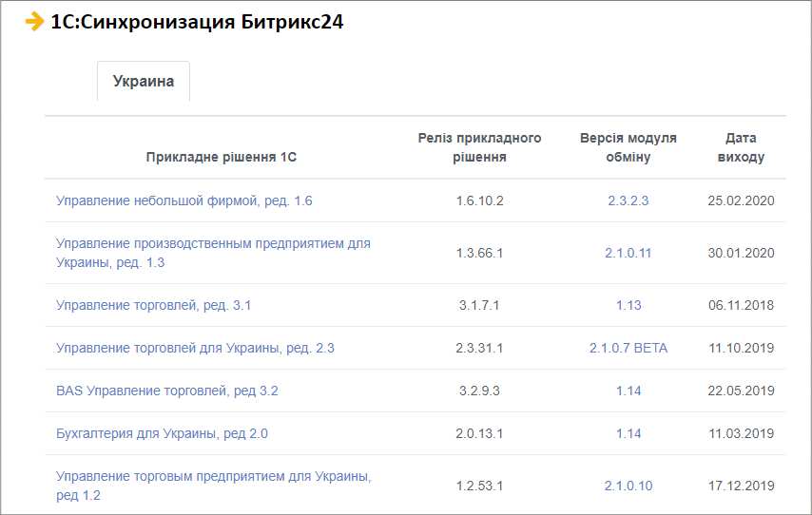Click module version 2.1.0.7 BETA link
Viewport: 812px width, 515px height.
[628, 349]
